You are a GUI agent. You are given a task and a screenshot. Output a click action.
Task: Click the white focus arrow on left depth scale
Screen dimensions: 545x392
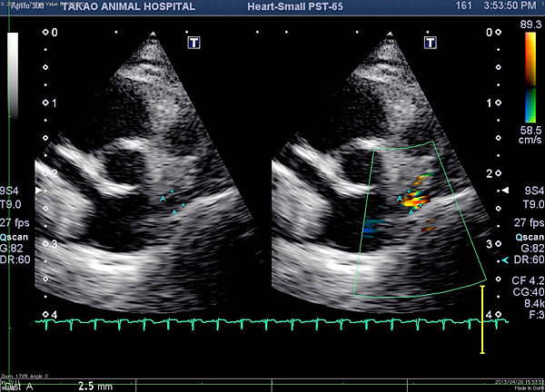37,192
